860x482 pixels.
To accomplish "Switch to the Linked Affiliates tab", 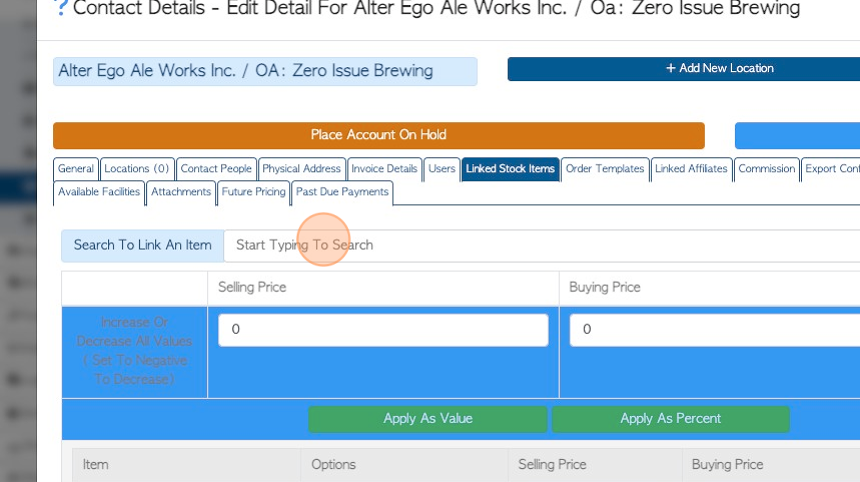I will 691,169.
